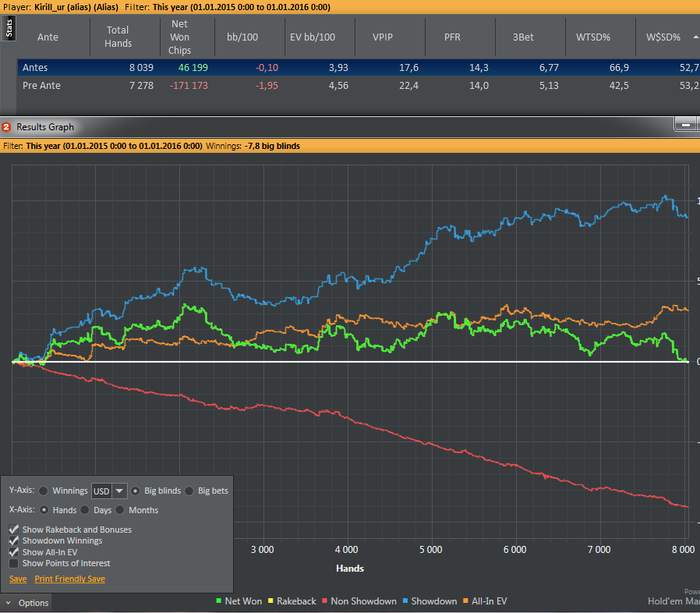This screenshot has height=613, width=700.
Task: Select Big bets for the Y-Axis
Action: pos(190,491)
